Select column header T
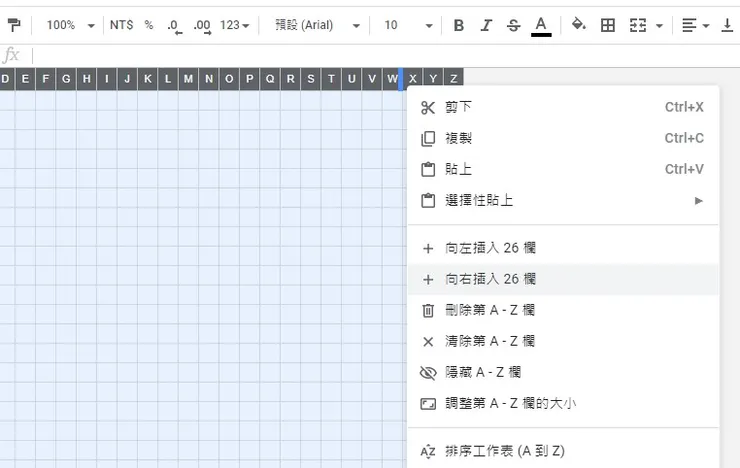This screenshot has width=740, height=468. tap(331, 79)
